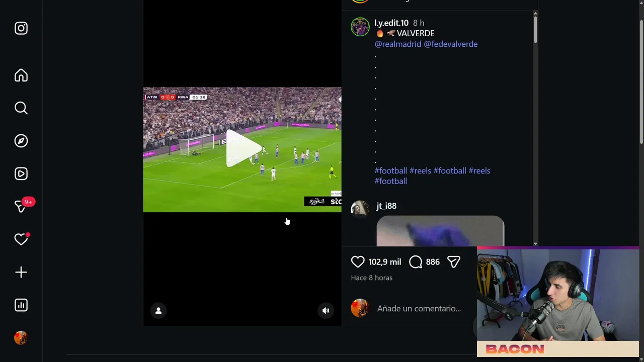The width and height of the screenshot is (644, 362).
Task: Open the l.y.edit.10 profile link
Action: click(391, 23)
